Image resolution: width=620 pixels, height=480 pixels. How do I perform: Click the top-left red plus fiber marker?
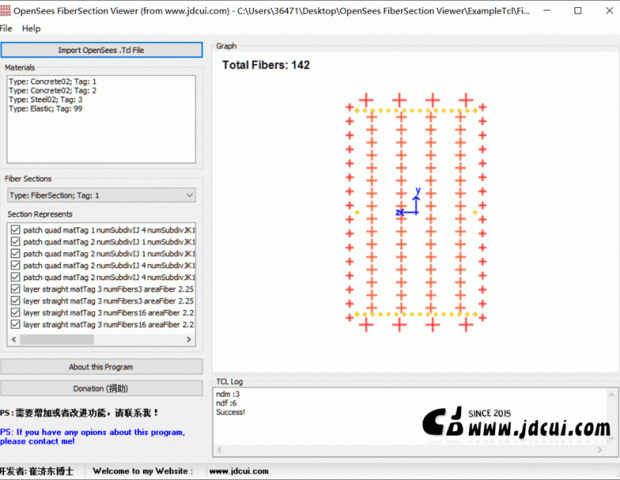(x=366, y=100)
